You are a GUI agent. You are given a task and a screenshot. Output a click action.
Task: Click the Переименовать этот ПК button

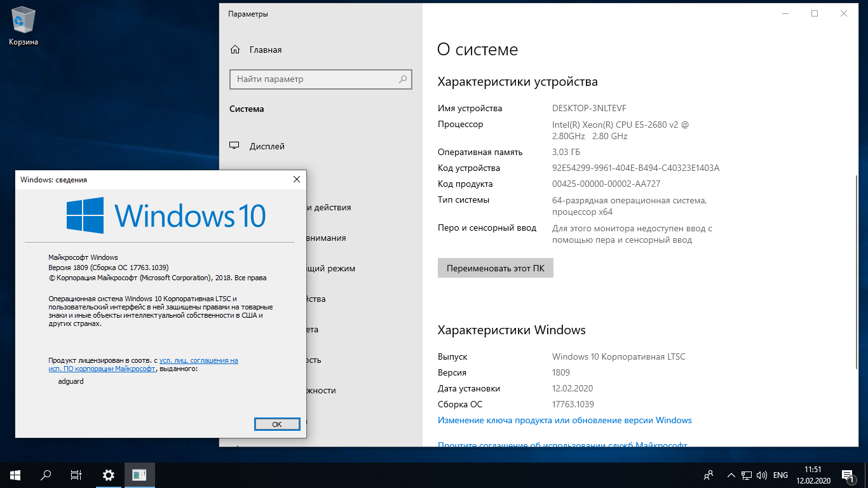tap(496, 268)
